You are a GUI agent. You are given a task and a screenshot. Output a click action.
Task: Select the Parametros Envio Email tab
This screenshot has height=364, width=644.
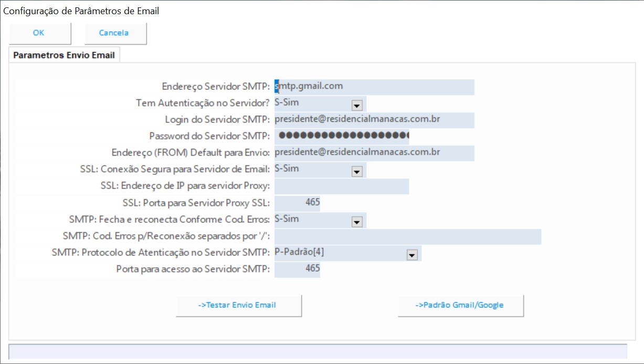(x=64, y=55)
